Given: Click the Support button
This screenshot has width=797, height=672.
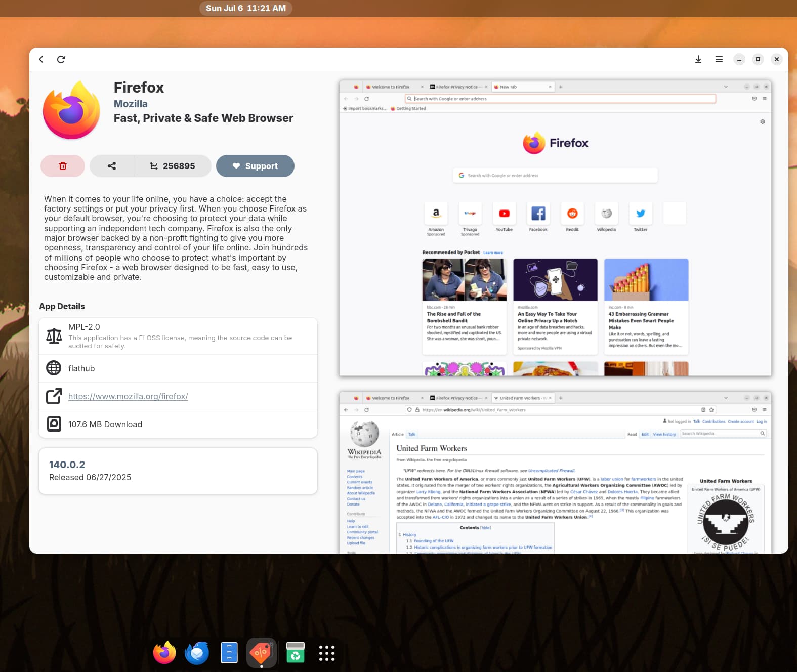Looking at the screenshot, I should (x=255, y=166).
